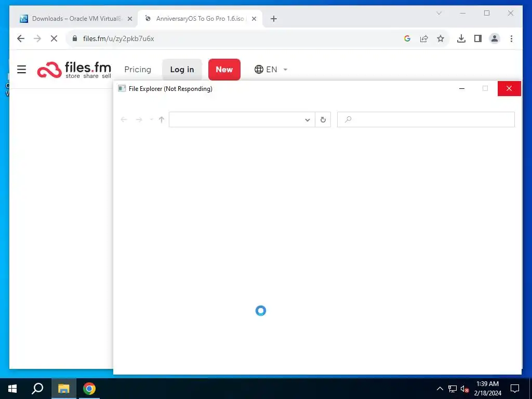Open Chrome profile avatar menu
This screenshot has width=532, height=399.
click(495, 38)
